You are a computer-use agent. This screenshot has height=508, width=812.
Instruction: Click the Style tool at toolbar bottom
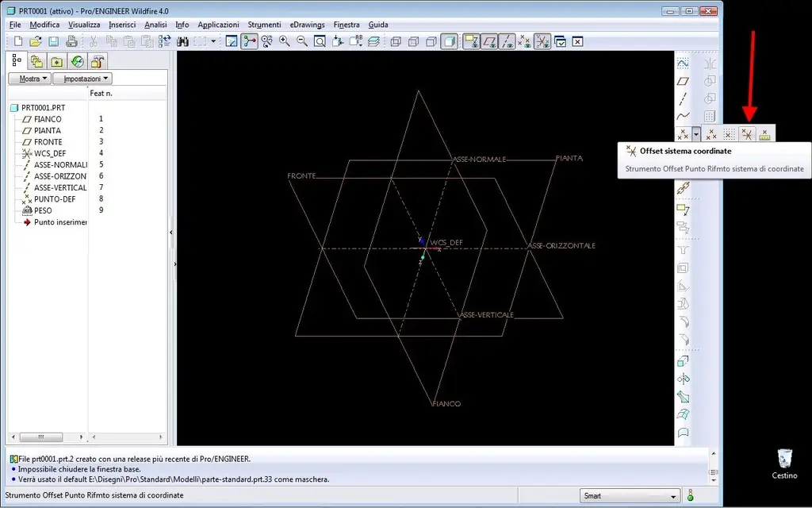tap(683, 432)
